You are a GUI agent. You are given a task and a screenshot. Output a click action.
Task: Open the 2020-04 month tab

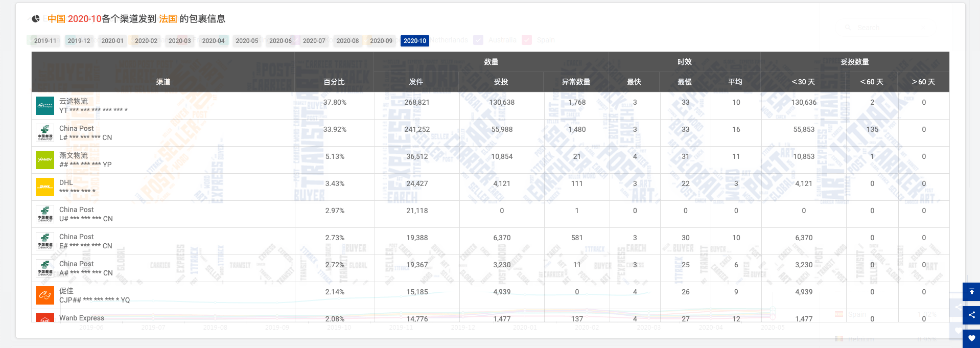tap(213, 41)
